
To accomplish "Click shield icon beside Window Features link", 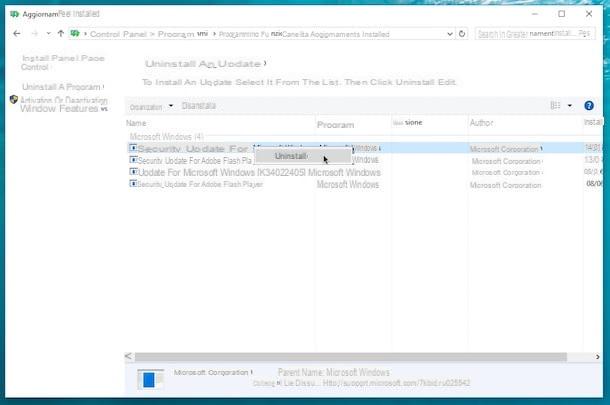I will tap(14, 100).
